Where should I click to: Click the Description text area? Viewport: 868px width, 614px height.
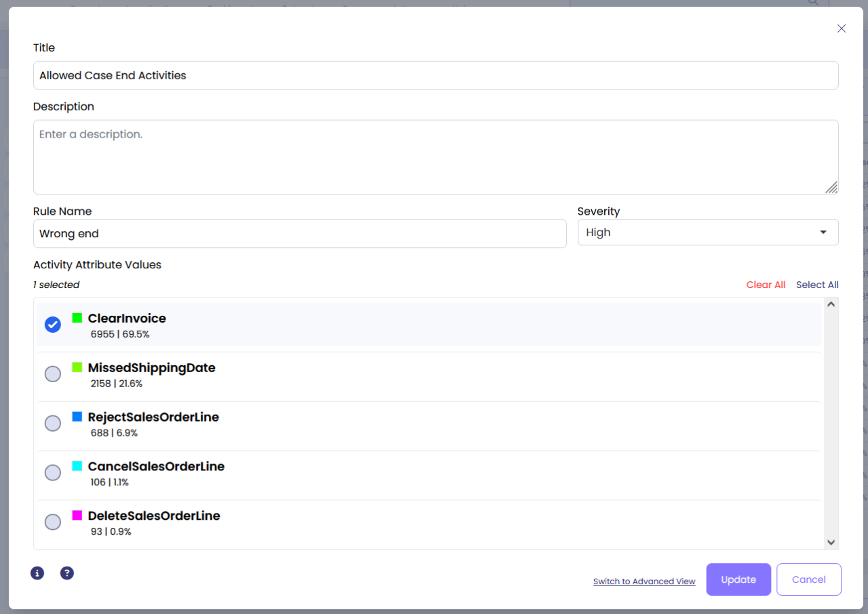pyautogui.click(x=435, y=157)
